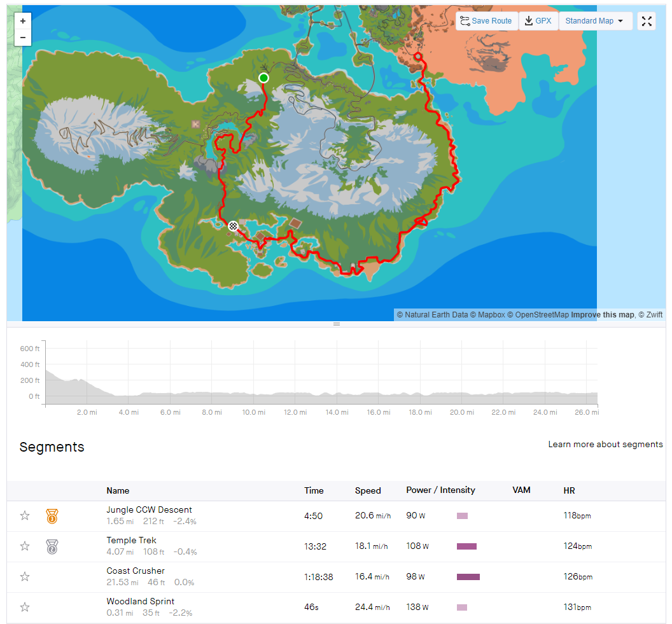Image resolution: width=672 pixels, height=624 pixels.
Task: Click the 13:32 time value
Action: (315, 546)
